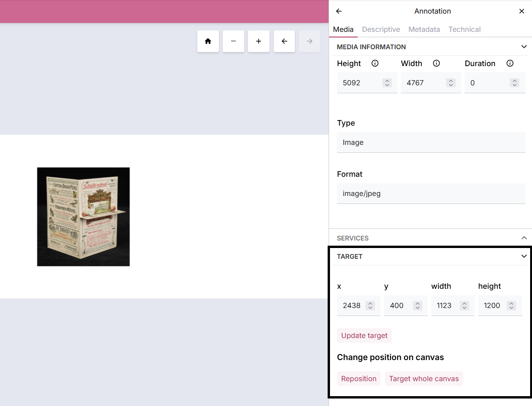
Task: Click the target x value field
Action: click(352, 306)
